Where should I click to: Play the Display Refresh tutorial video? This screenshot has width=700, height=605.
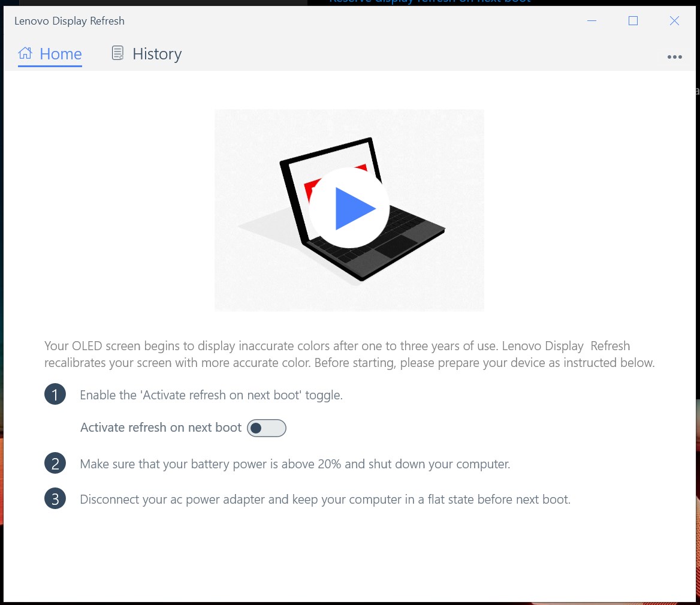click(349, 208)
